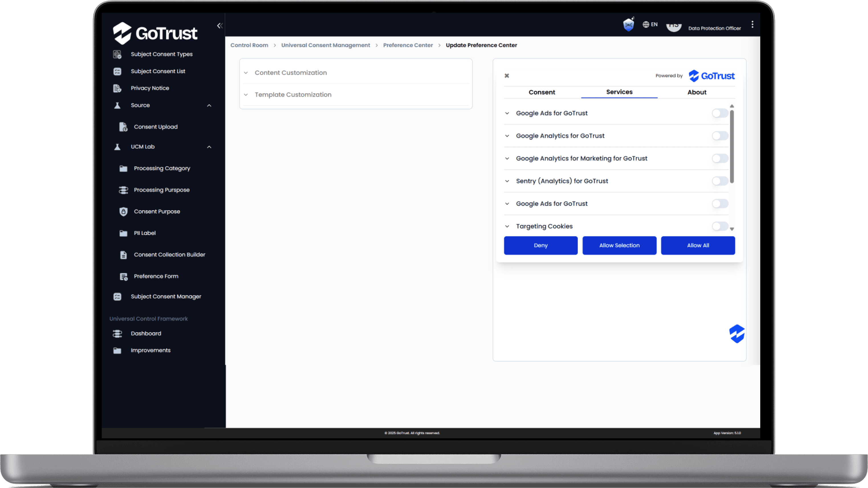Viewport: 868px width, 488px height.
Task: Click the Preference Form sidebar icon
Action: pos(123,277)
